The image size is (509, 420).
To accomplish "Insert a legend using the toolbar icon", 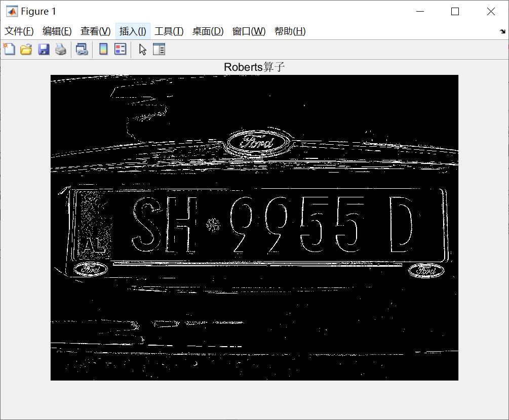I will click(x=121, y=49).
